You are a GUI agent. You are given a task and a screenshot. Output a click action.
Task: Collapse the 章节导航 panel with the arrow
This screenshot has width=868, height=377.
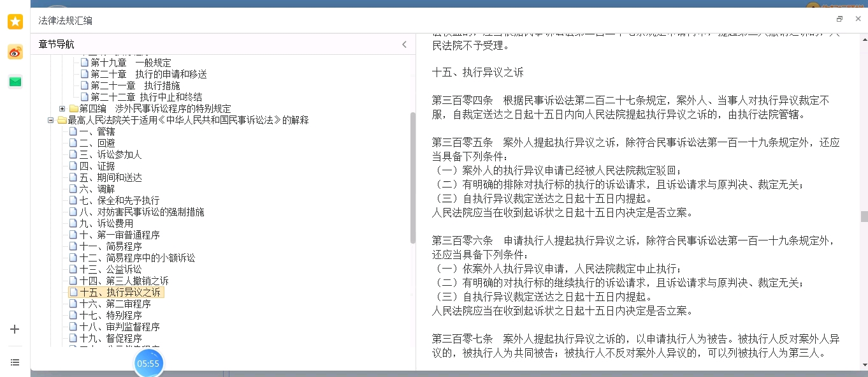(403, 44)
